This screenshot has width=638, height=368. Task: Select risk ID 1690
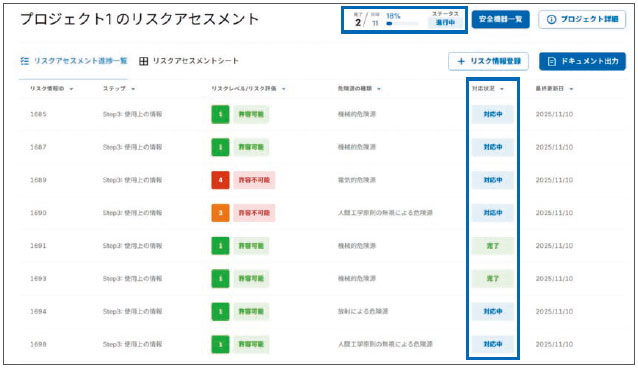pyautogui.click(x=38, y=213)
